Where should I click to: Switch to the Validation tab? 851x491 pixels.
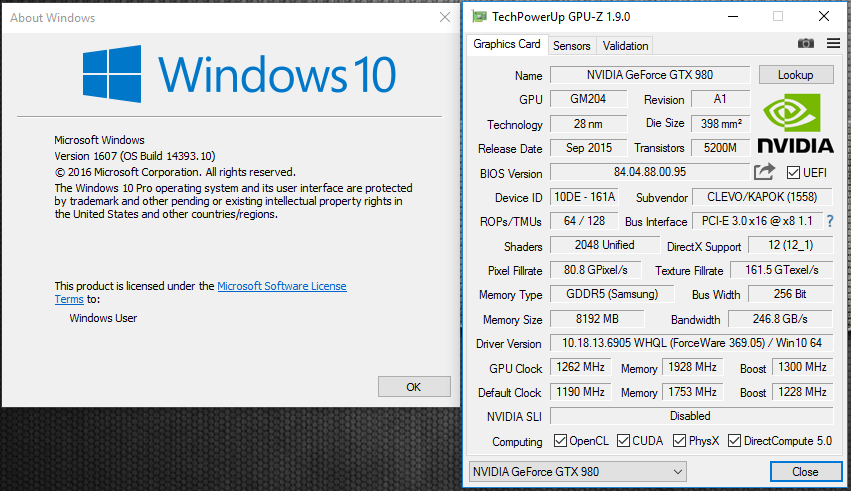coord(625,46)
